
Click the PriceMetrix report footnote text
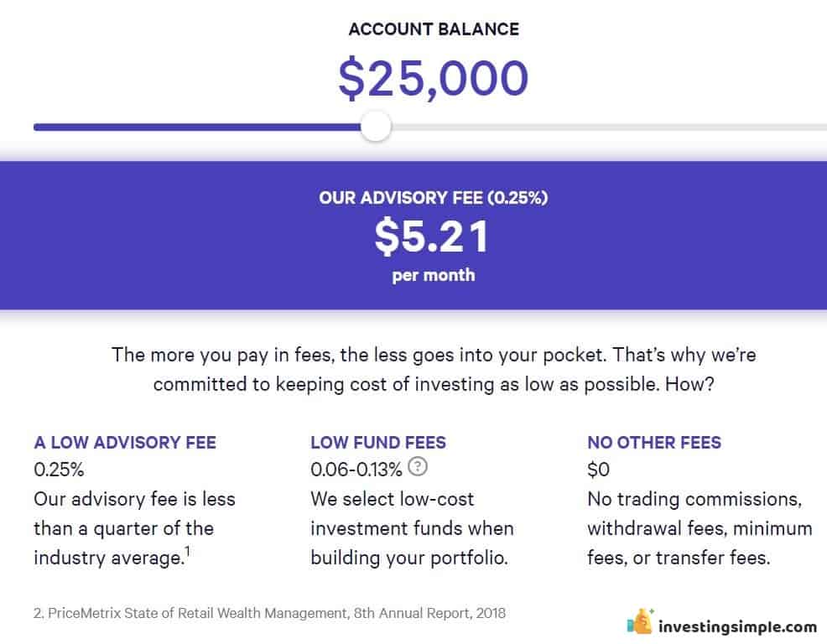point(269,613)
